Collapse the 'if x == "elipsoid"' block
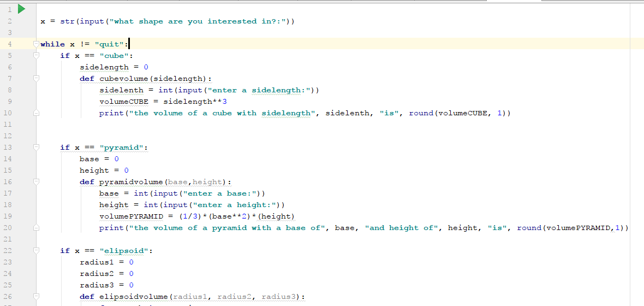The image size is (644, 306). coord(37,250)
